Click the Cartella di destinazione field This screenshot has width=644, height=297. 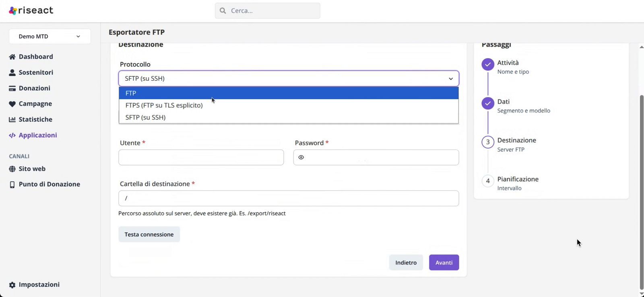pyautogui.click(x=289, y=199)
